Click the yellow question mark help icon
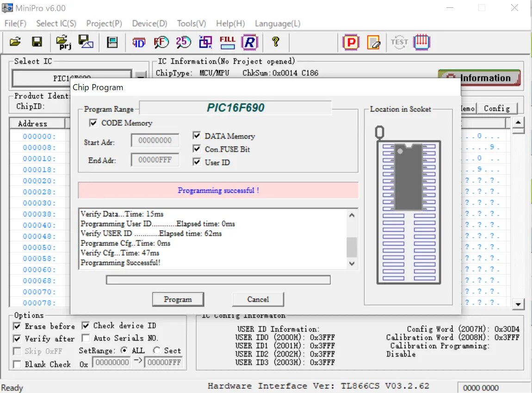This screenshot has height=393, width=532. (276, 42)
